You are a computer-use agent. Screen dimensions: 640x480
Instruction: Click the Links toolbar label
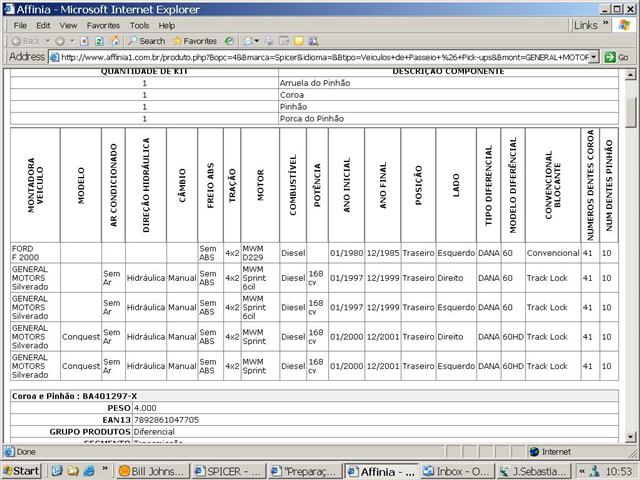(x=585, y=25)
